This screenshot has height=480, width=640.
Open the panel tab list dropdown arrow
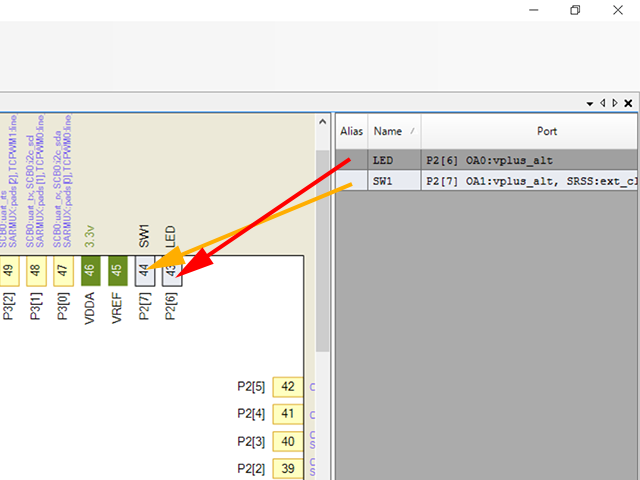tap(589, 104)
